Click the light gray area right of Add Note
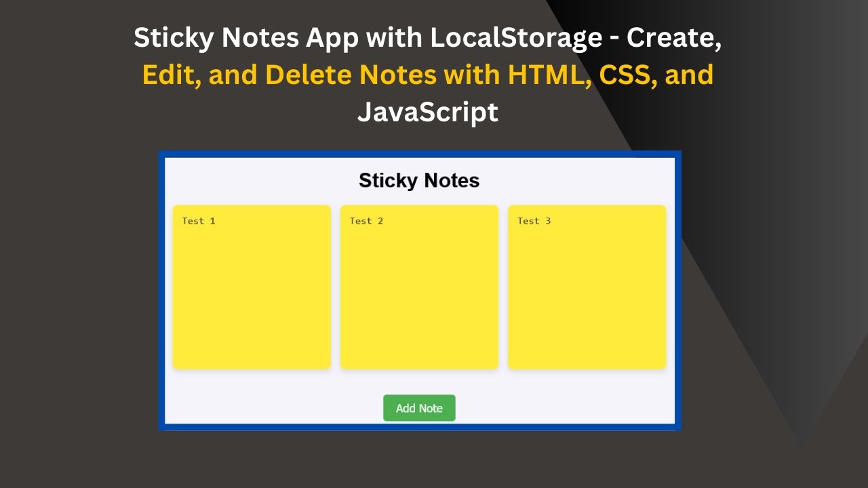The width and height of the screenshot is (868, 488). click(563, 407)
